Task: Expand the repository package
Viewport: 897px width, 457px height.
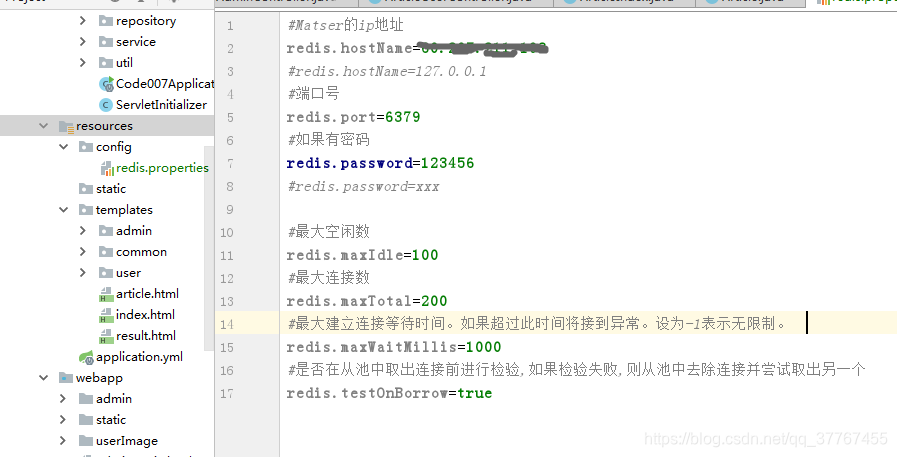Action: click(83, 21)
